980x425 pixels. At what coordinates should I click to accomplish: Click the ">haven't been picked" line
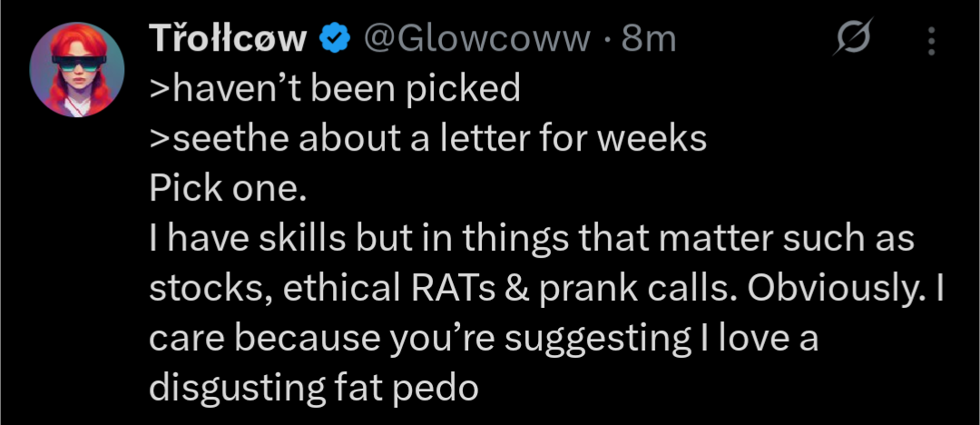(334, 88)
